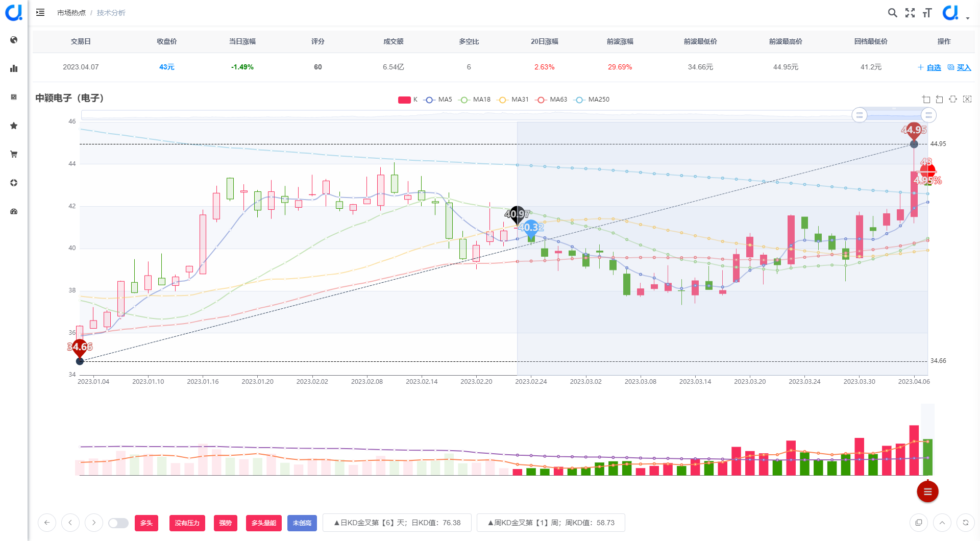Image resolution: width=980 pixels, height=541 pixels.
Task: Click the 当日涨幅 column header
Action: [x=242, y=41]
